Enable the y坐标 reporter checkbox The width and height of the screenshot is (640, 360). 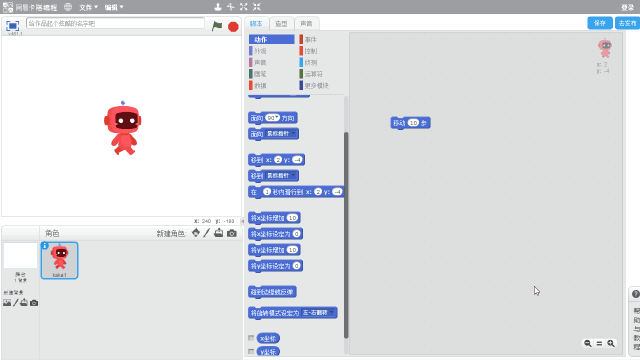click(251, 351)
